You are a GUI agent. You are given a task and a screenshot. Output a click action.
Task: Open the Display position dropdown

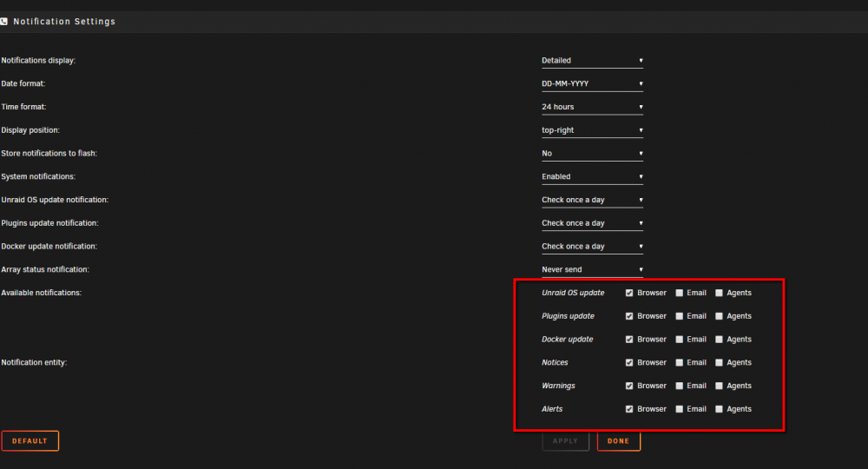click(x=592, y=130)
